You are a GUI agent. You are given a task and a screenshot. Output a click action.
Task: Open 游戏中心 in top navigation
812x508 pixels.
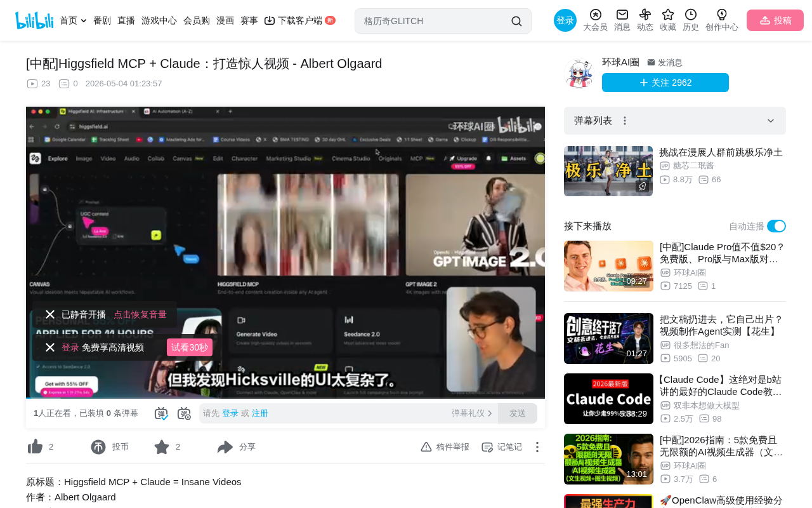pos(159,20)
